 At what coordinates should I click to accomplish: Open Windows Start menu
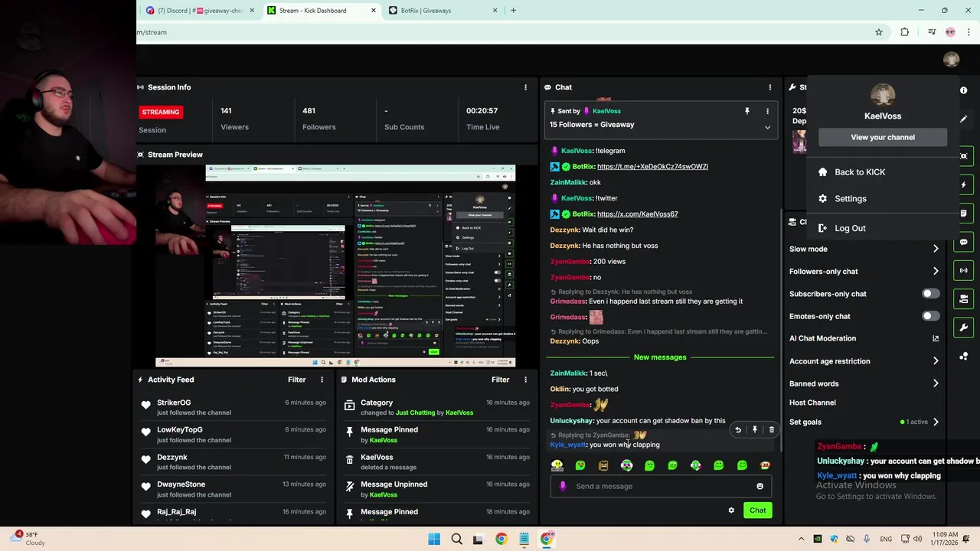434,539
